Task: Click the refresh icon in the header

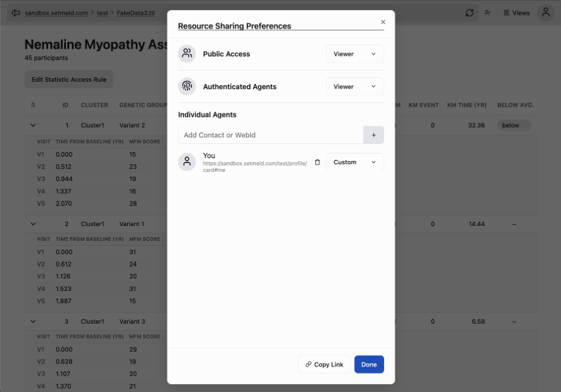Action: (469, 13)
